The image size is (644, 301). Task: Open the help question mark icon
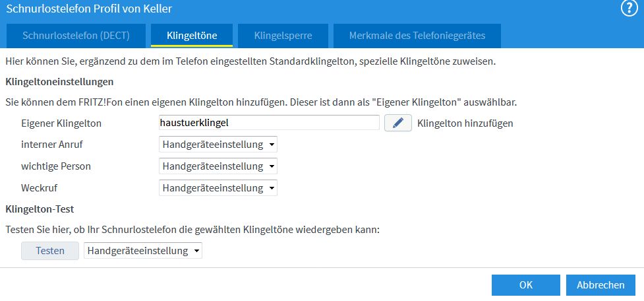pyautogui.click(x=629, y=9)
